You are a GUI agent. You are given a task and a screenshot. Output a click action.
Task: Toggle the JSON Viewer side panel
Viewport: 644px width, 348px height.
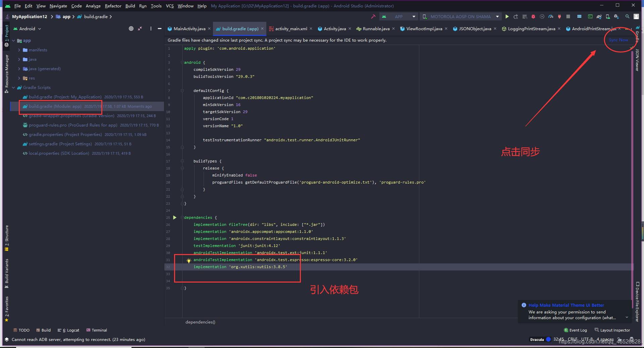(x=637, y=60)
